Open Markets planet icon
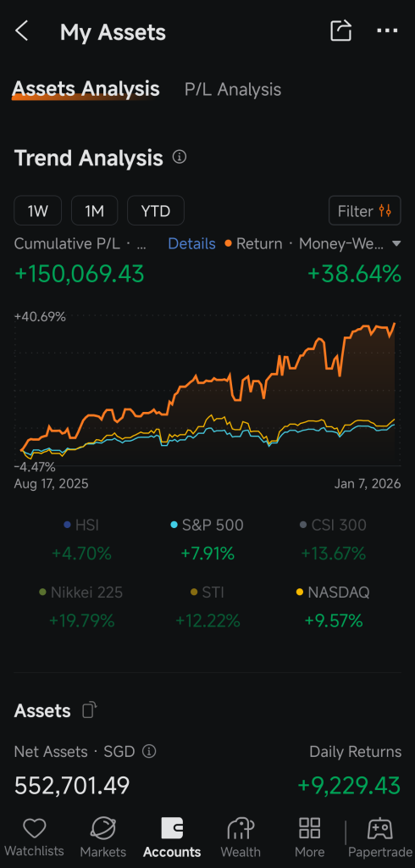415x868 pixels. coord(103,829)
